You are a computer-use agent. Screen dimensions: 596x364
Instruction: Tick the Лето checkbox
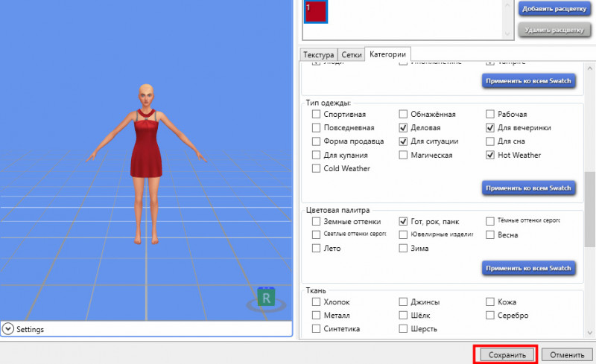point(316,248)
